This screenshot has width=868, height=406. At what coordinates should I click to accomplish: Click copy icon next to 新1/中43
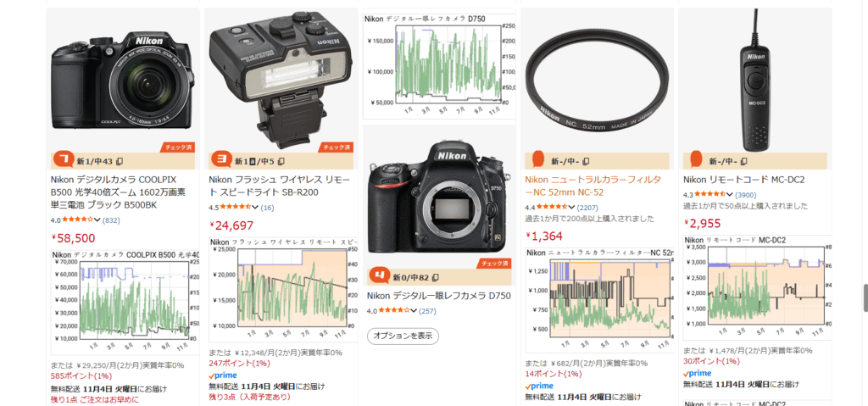[120, 162]
